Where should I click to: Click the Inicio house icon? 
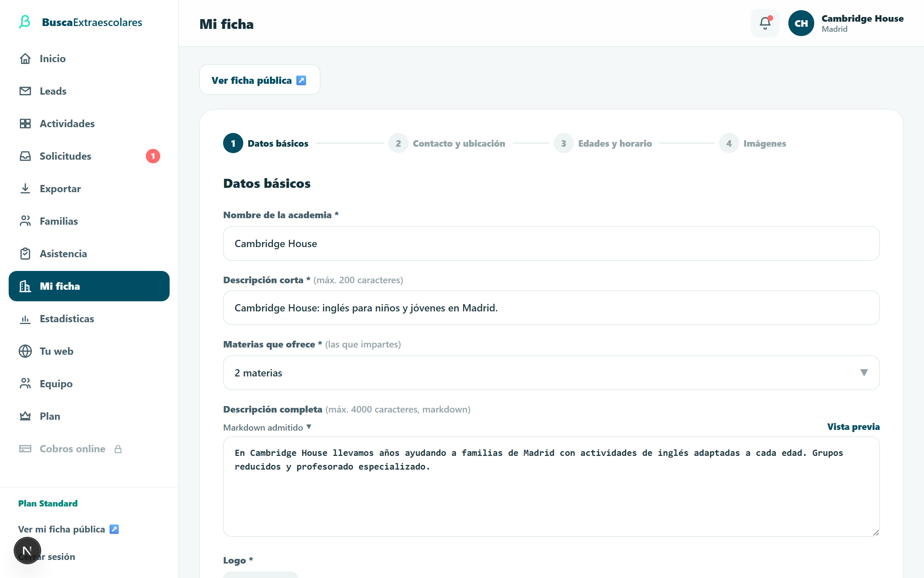point(25,59)
